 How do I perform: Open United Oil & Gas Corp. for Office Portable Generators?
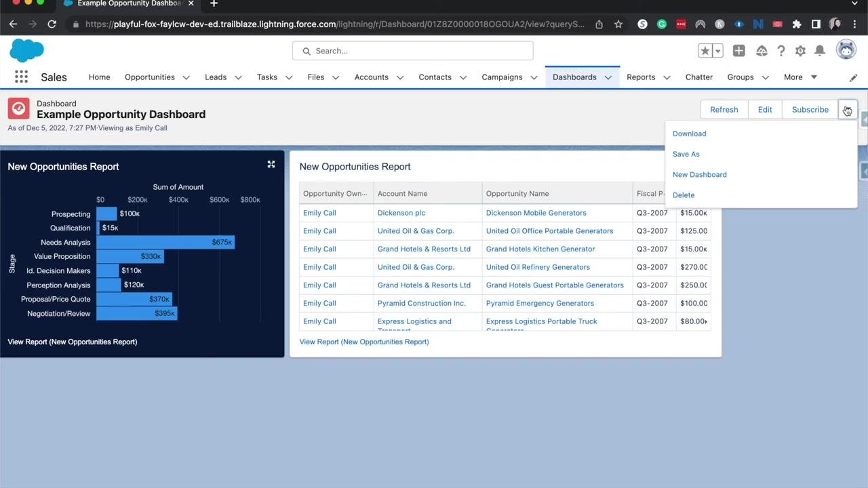(416, 231)
